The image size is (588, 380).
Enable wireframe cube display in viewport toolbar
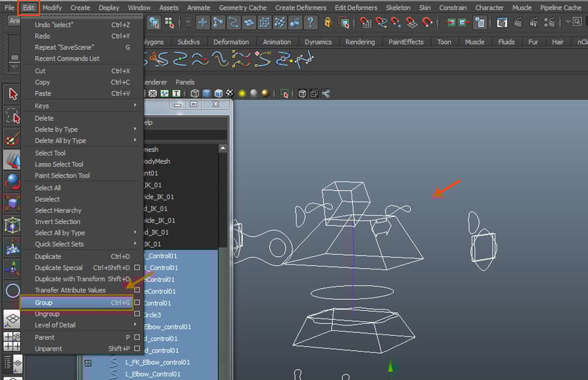(x=195, y=93)
